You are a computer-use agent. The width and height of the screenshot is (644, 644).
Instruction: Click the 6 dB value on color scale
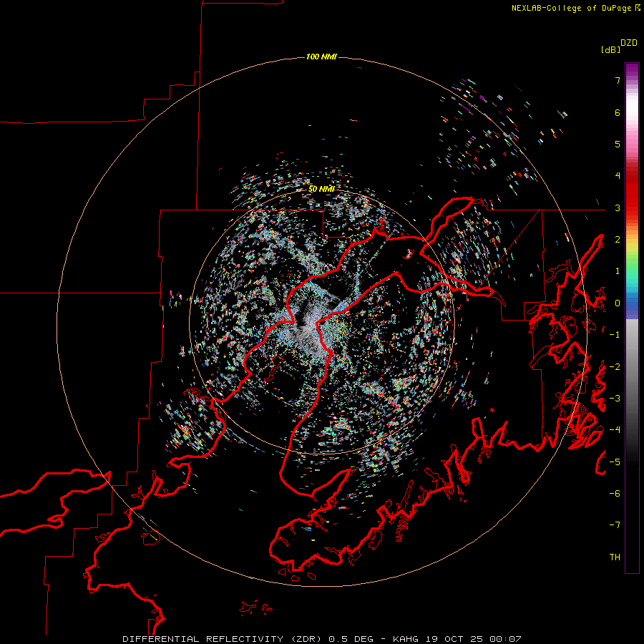click(618, 112)
